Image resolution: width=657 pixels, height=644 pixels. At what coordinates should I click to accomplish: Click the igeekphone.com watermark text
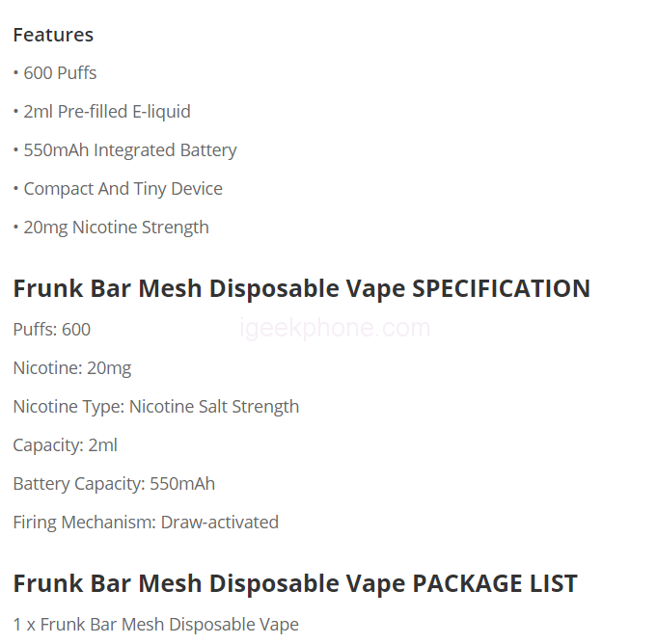[335, 328]
